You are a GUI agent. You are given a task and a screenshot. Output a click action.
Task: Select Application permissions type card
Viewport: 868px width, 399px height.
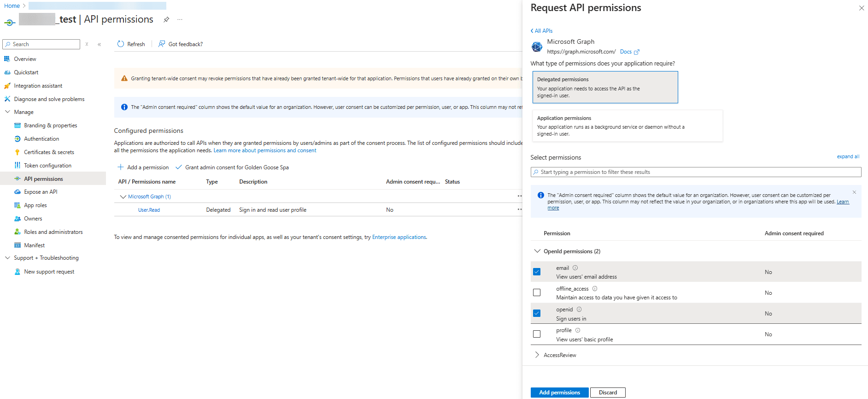pos(627,125)
